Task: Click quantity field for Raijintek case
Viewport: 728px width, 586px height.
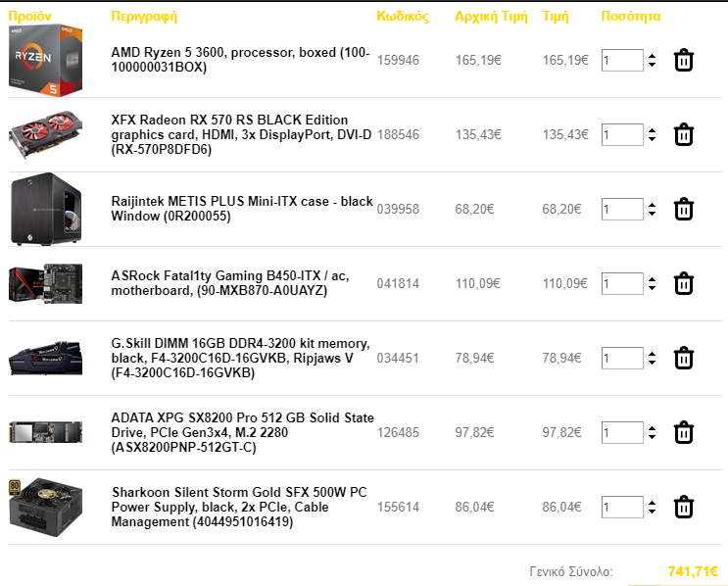Action: [x=622, y=209]
